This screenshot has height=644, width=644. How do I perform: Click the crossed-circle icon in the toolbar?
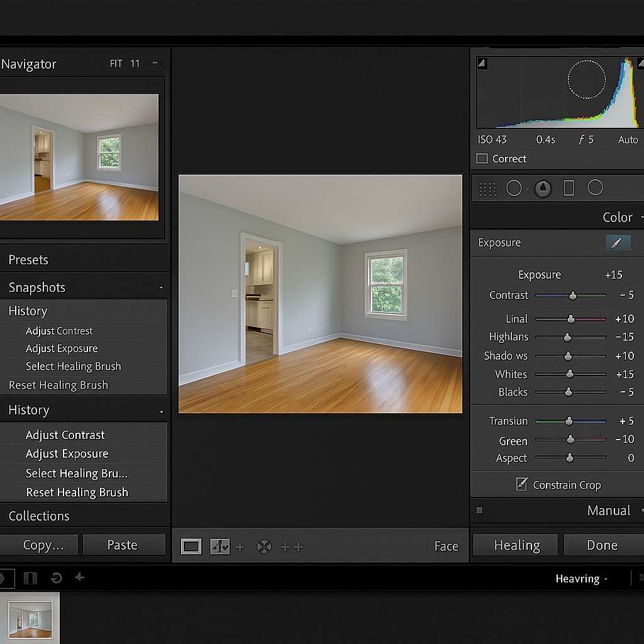pos(264,547)
